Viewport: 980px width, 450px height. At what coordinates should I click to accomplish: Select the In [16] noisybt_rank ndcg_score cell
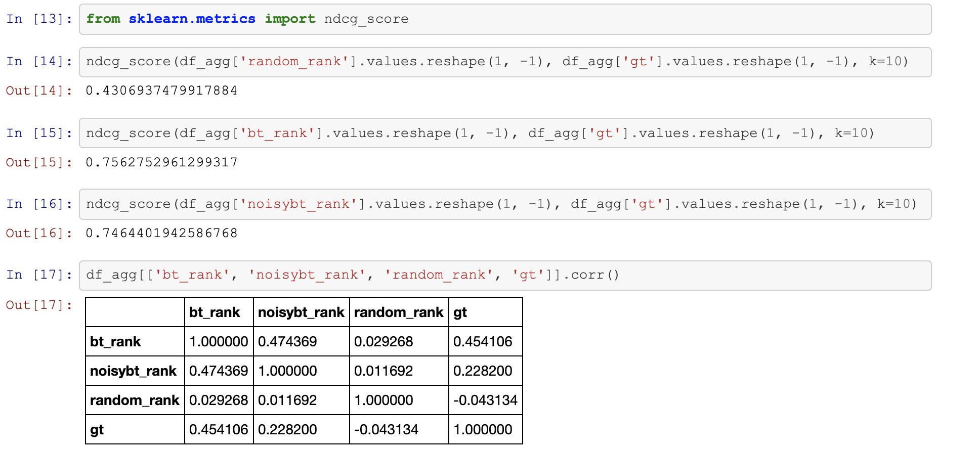click(x=505, y=204)
